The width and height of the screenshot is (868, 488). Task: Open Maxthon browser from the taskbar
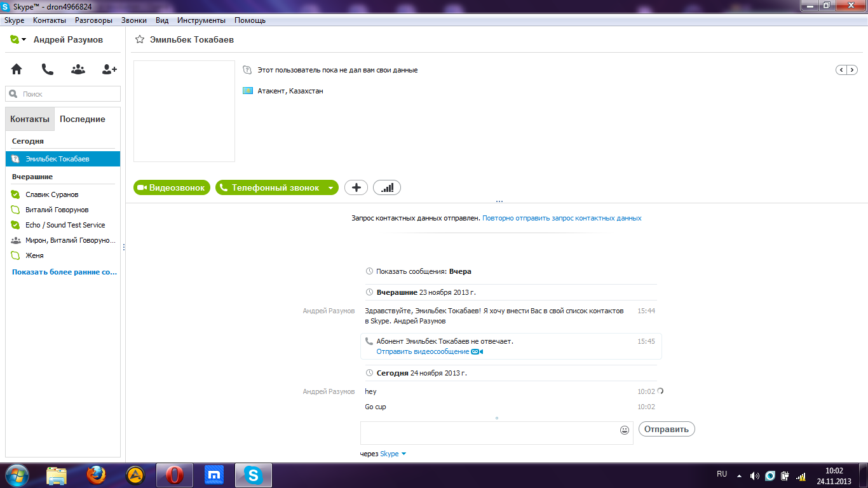[214, 475]
